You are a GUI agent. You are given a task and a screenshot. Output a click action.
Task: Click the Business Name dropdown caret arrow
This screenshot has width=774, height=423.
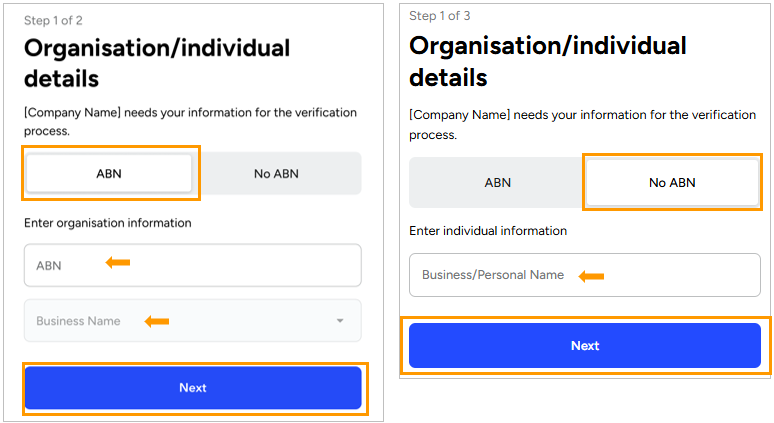pyautogui.click(x=340, y=321)
